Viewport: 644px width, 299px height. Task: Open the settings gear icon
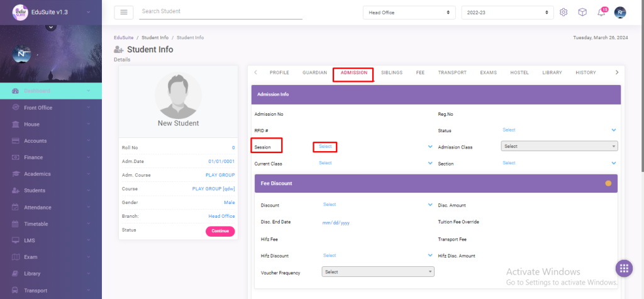point(563,13)
